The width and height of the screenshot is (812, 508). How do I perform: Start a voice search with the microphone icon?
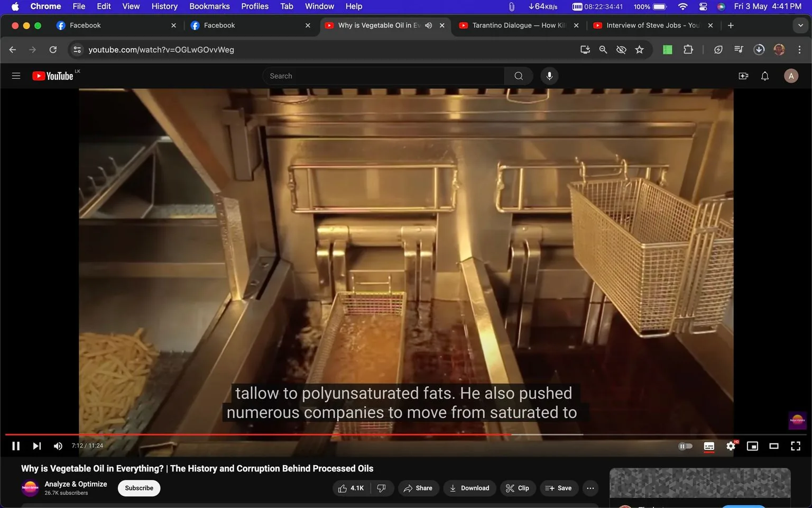point(549,76)
